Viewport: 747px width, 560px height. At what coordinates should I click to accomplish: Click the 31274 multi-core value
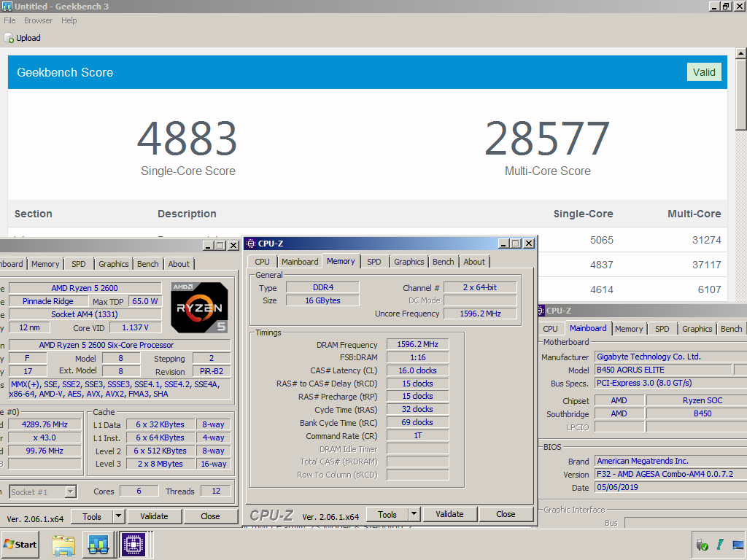point(706,240)
